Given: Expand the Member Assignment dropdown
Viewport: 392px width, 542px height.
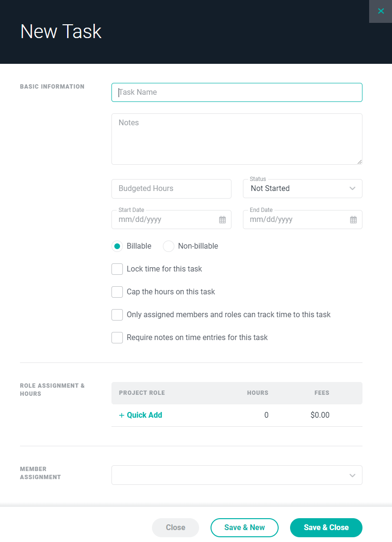Looking at the screenshot, I should pyautogui.click(x=237, y=475).
